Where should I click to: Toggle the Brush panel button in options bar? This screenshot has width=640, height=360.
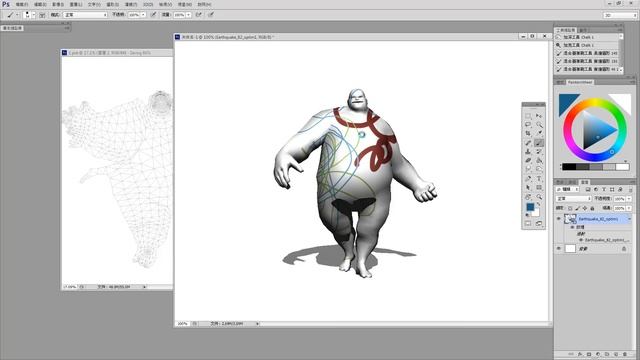[42, 15]
